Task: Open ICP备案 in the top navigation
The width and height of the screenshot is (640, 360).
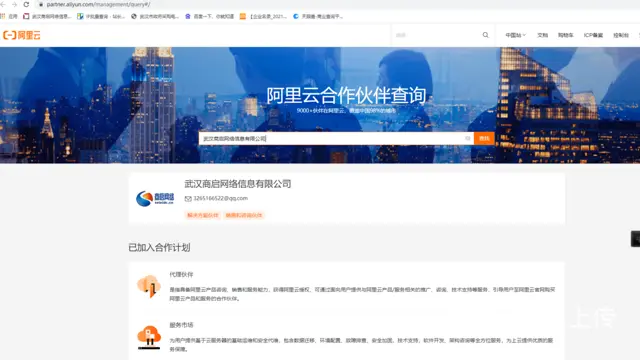Action: (x=593, y=35)
